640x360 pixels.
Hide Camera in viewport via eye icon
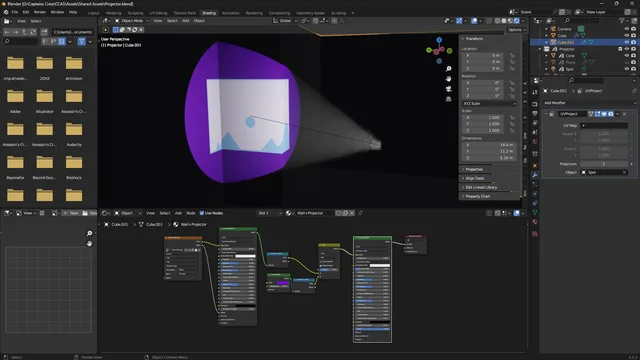coord(627,29)
